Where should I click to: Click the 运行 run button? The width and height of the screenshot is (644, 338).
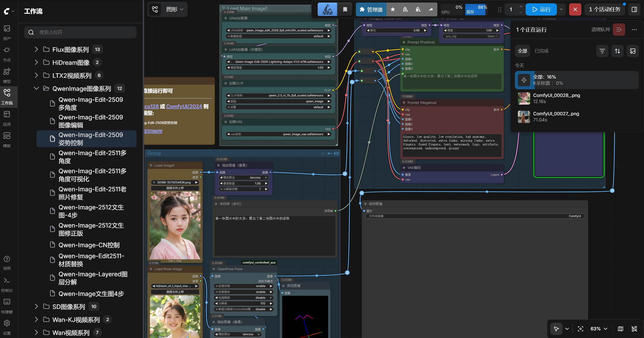click(x=541, y=9)
